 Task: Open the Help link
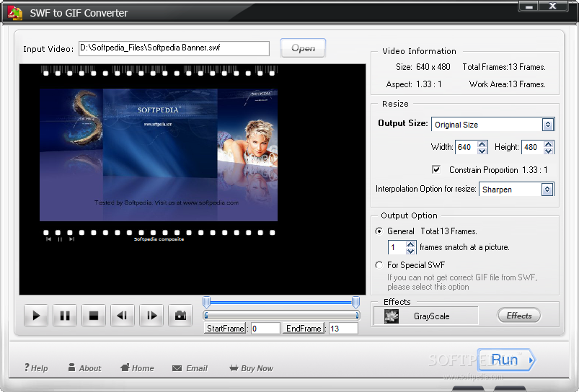[36, 368]
